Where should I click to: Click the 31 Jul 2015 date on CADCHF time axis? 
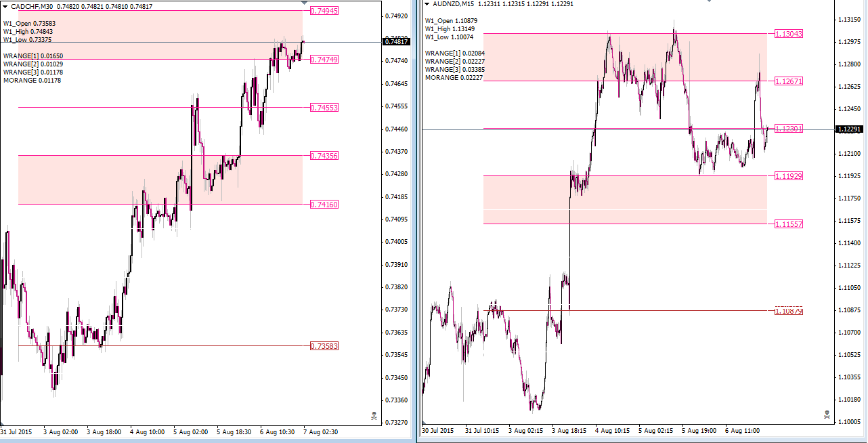click(16, 431)
